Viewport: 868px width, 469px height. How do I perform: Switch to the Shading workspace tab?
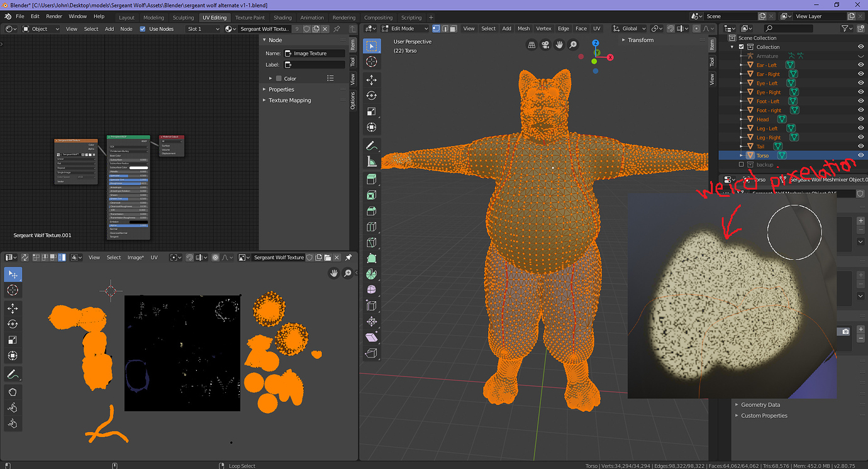point(282,18)
